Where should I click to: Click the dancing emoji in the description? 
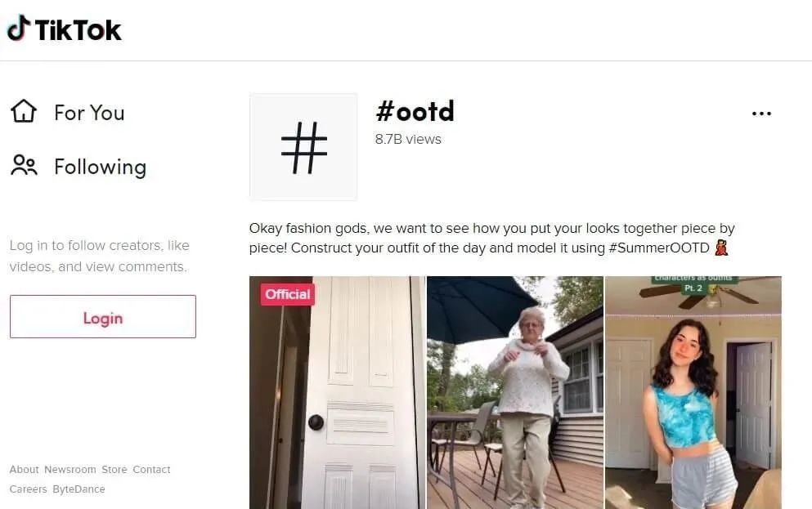pyautogui.click(x=721, y=248)
